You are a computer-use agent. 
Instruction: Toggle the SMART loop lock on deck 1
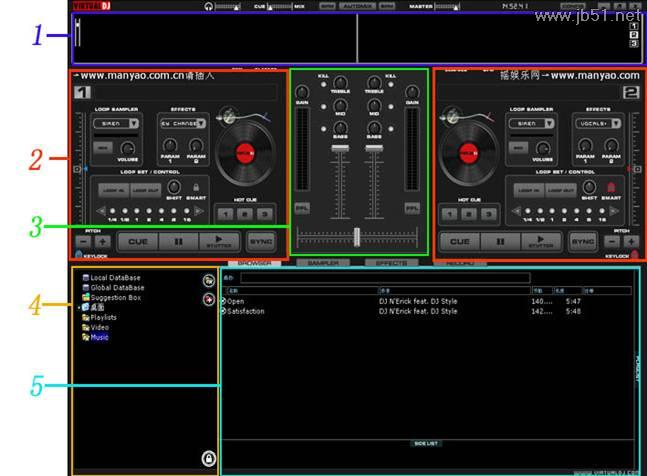click(196, 188)
